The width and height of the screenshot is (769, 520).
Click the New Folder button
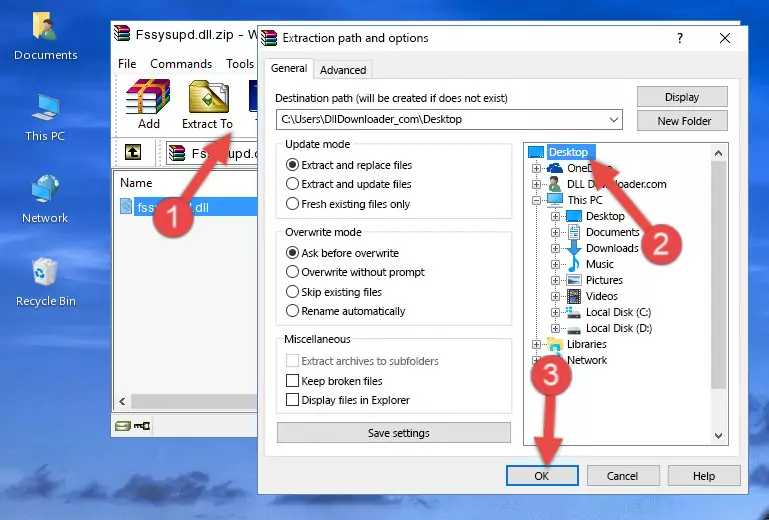[x=682, y=121]
